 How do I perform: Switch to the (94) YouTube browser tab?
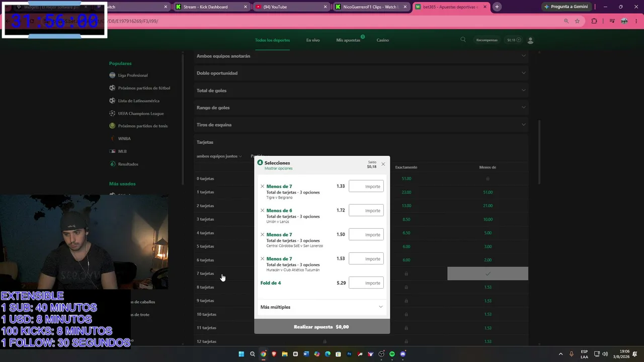[291, 7]
